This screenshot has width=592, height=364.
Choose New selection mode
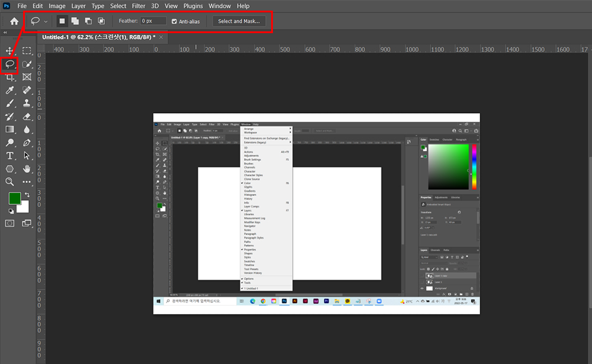click(62, 21)
